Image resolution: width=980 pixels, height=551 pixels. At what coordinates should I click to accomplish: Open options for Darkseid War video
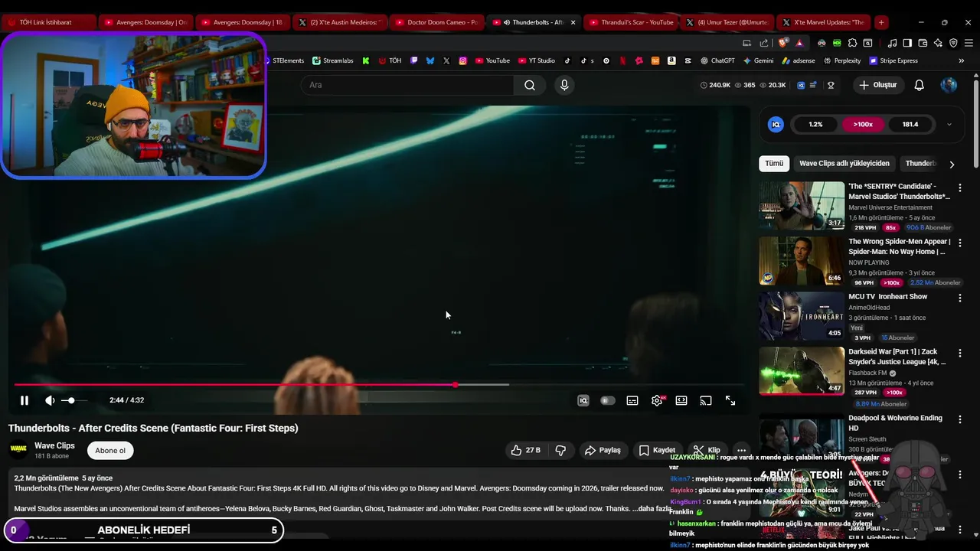click(x=959, y=353)
